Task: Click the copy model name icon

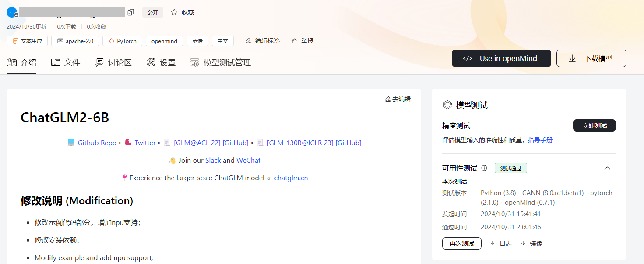Action: point(130,12)
